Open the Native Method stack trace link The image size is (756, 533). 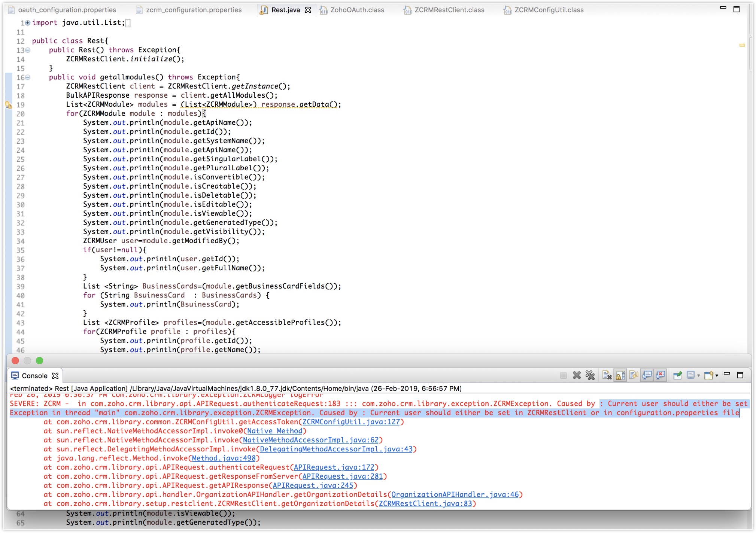pyautogui.click(x=274, y=431)
